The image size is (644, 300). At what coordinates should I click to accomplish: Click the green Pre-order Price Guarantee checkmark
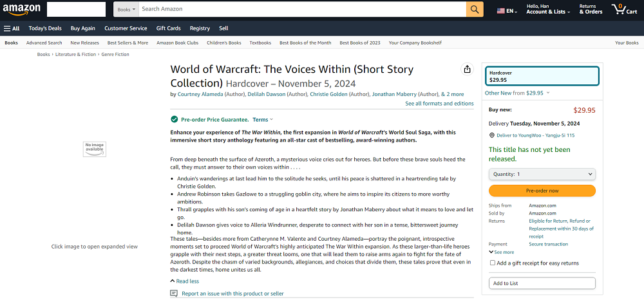coord(174,120)
